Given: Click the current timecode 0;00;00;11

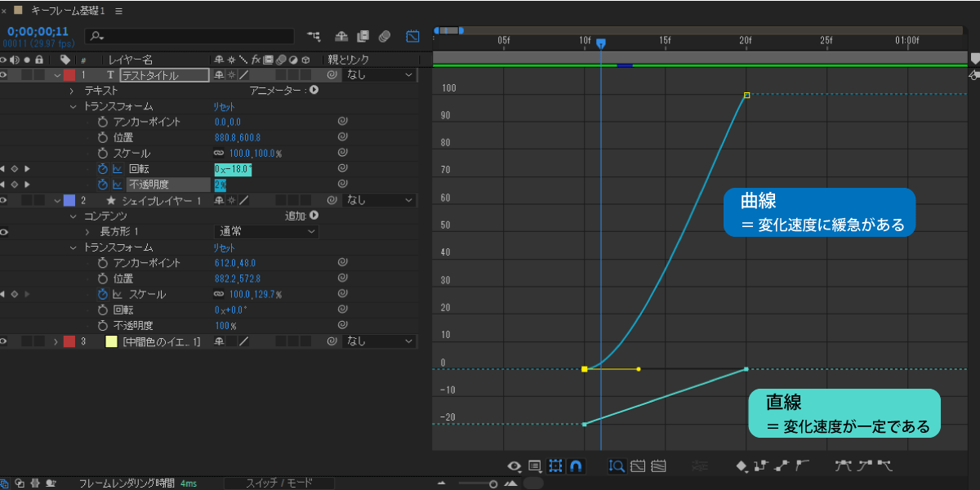Looking at the screenshot, I should point(38,32).
